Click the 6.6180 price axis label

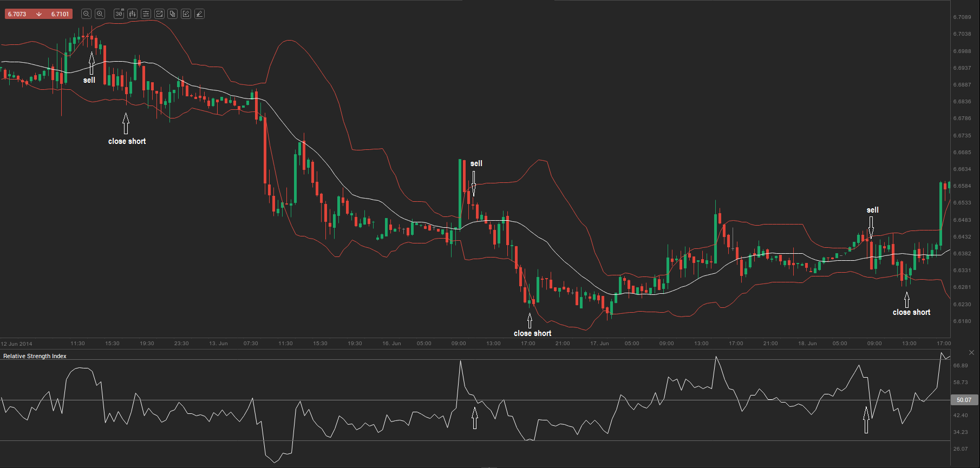962,321
